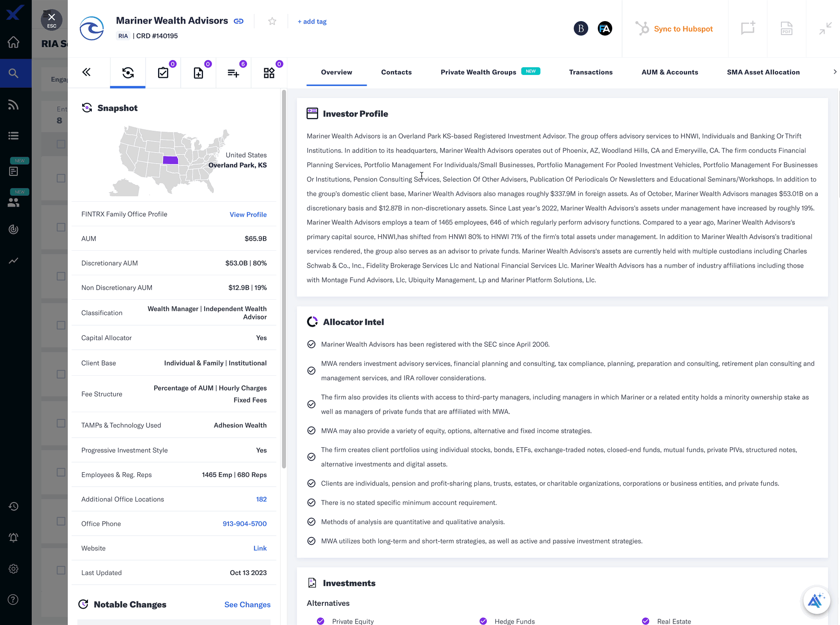Click the snapshot panel vertical scrollbar
Image resolution: width=840 pixels, height=625 pixels.
point(284,279)
